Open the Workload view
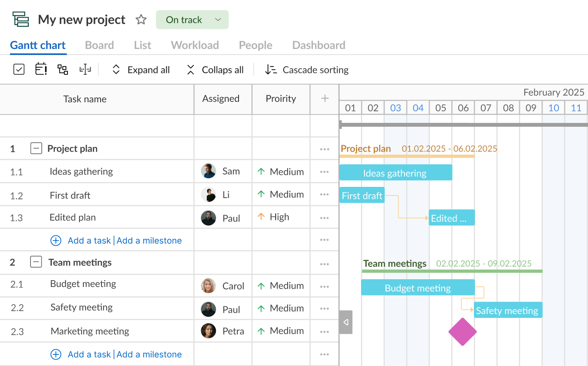This screenshot has height=366, width=588. pyautogui.click(x=195, y=45)
